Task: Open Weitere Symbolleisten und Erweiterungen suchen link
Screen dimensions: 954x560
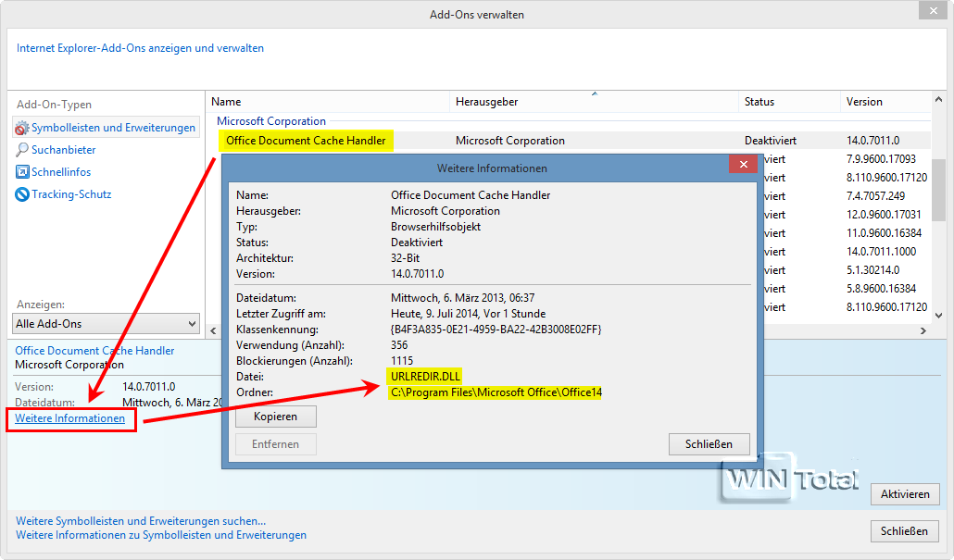Action: pyautogui.click(x=141, y=521)
